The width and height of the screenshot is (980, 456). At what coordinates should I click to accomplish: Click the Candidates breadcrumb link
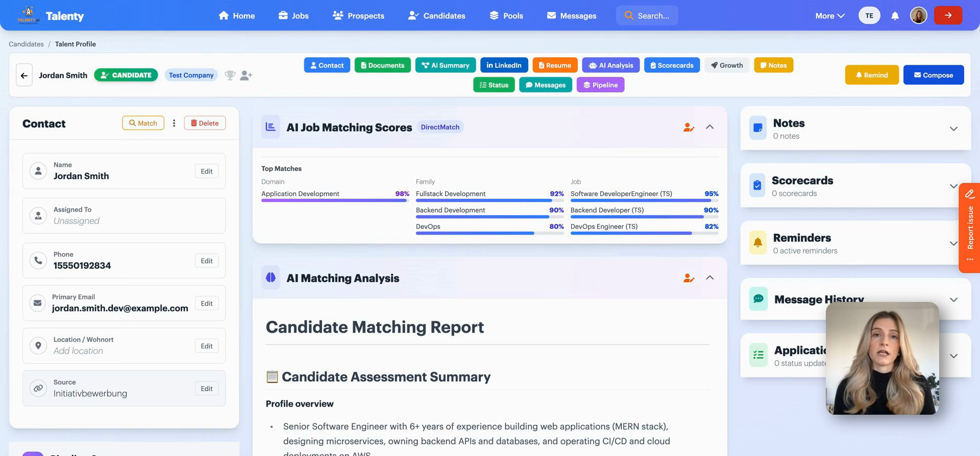(x=26, y=44)
